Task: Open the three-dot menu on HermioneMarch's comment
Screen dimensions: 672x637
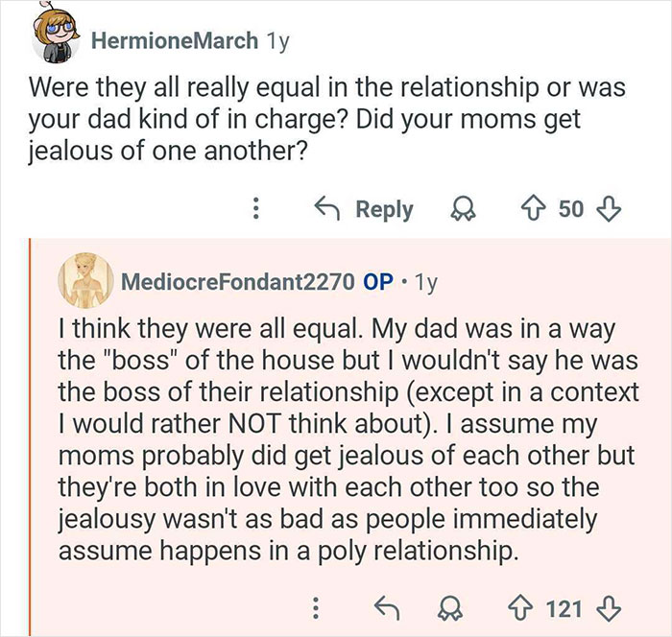Action: coord(255,209)
